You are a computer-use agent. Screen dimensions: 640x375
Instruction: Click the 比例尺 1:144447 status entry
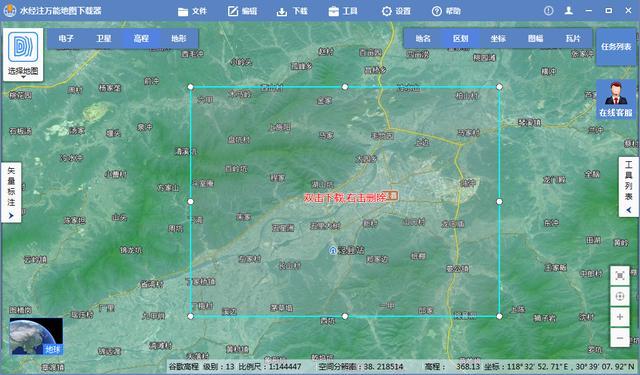[270, 366]
